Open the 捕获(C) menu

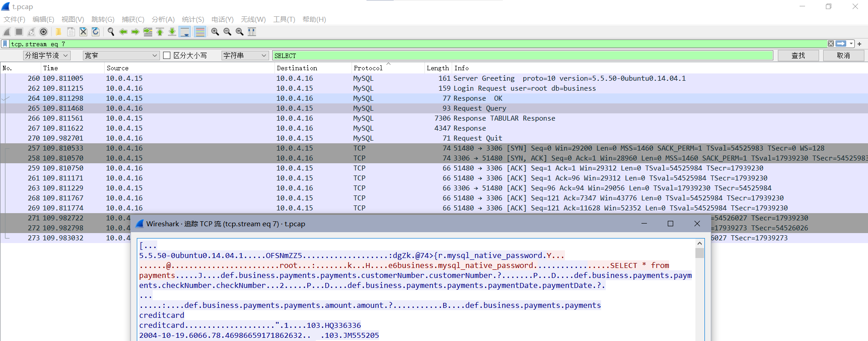[133, 19]
